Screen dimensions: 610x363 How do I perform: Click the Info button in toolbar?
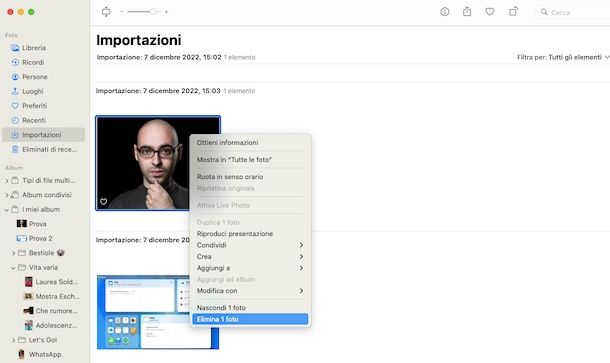click(x=445, y=12)
